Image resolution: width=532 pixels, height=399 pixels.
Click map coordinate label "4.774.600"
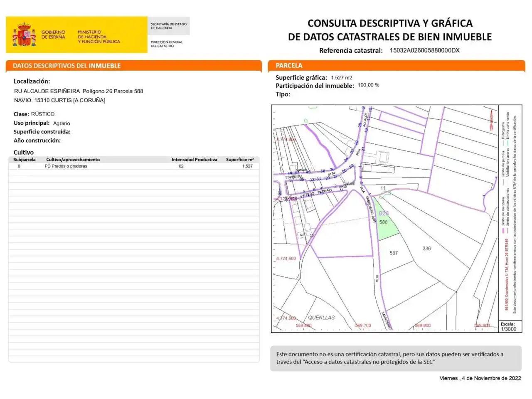(286, 259)
